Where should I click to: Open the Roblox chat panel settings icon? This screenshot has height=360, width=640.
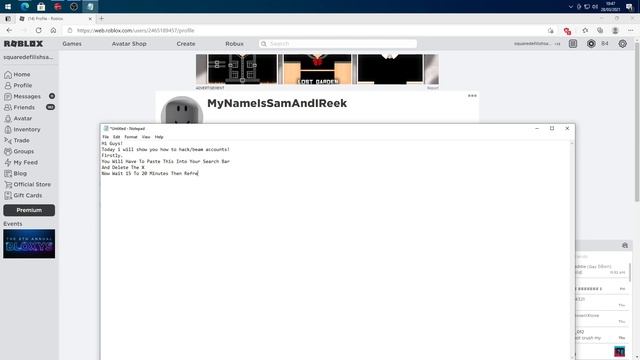pyautogui.click(x=625, y=245)
